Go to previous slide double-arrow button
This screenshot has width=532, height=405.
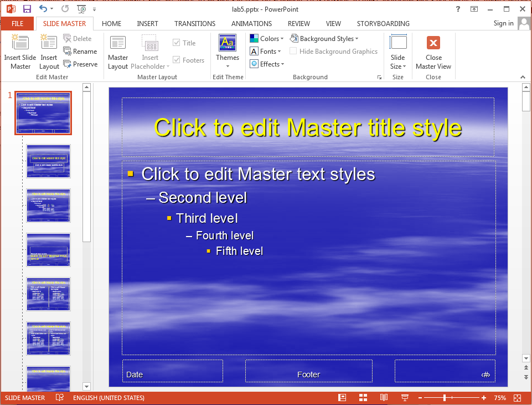[x=526, y=368]
